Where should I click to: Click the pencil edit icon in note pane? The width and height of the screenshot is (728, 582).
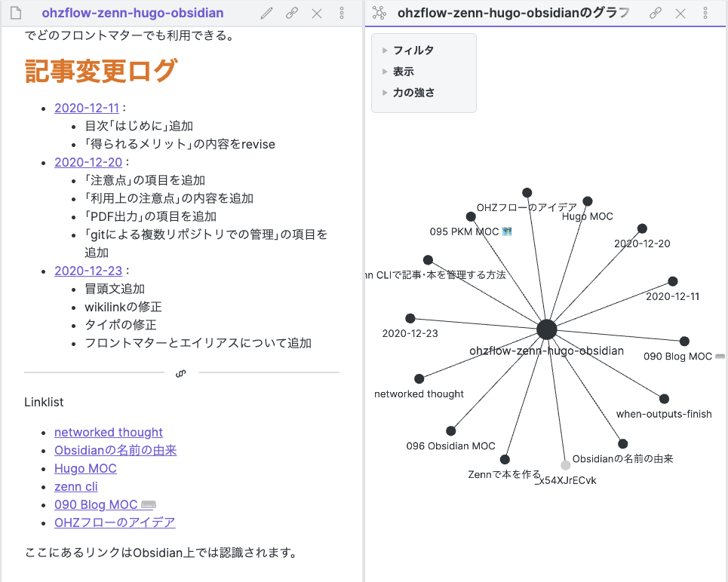pyautogui.click(x=266, y=13)
